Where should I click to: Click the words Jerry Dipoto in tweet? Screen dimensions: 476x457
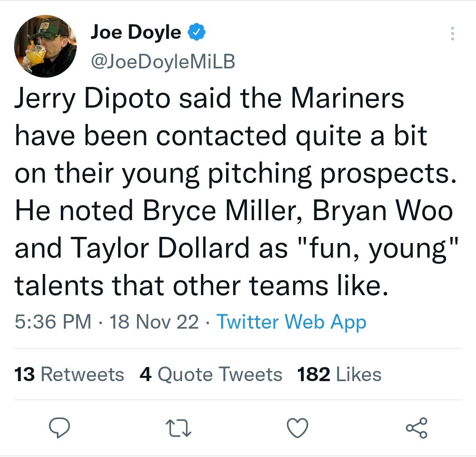tap(93, 98)
